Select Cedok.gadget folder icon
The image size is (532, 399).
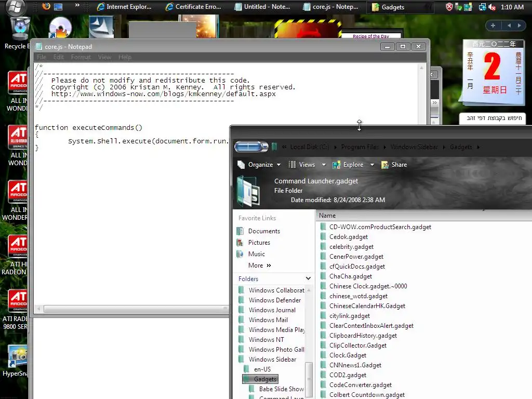coord(323,237)
